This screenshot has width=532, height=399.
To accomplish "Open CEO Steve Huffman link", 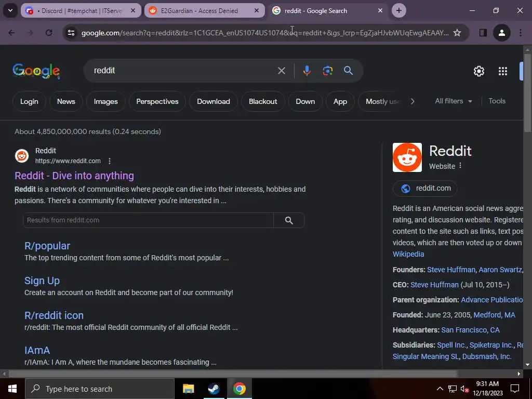I will 434,285.
